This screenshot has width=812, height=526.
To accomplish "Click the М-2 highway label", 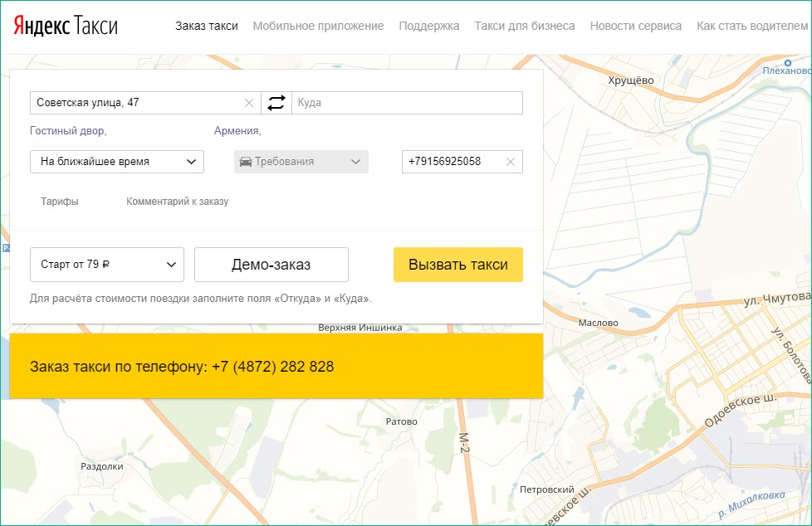I will pos(464,443).
